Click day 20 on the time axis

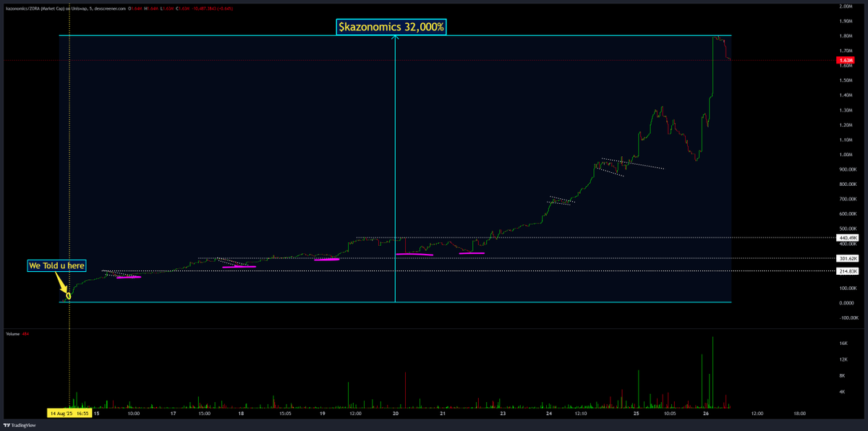[396, 414]
